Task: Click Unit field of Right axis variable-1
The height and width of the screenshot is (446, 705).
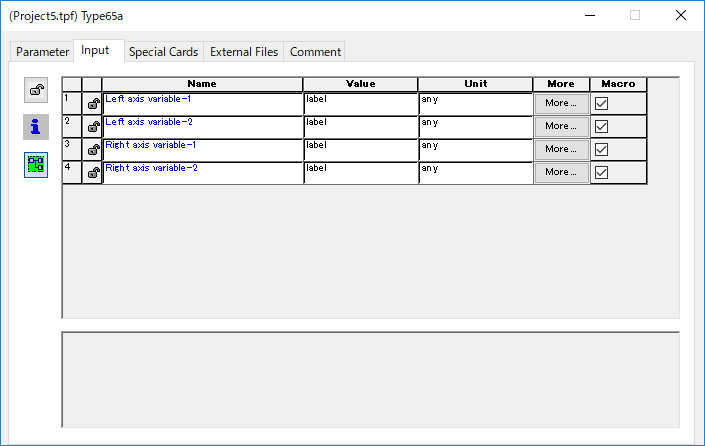Action: pos(475,149)
